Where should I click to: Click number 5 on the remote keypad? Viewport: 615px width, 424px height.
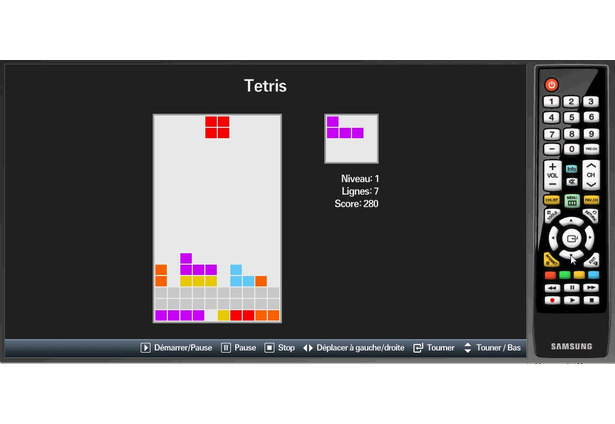571,118
